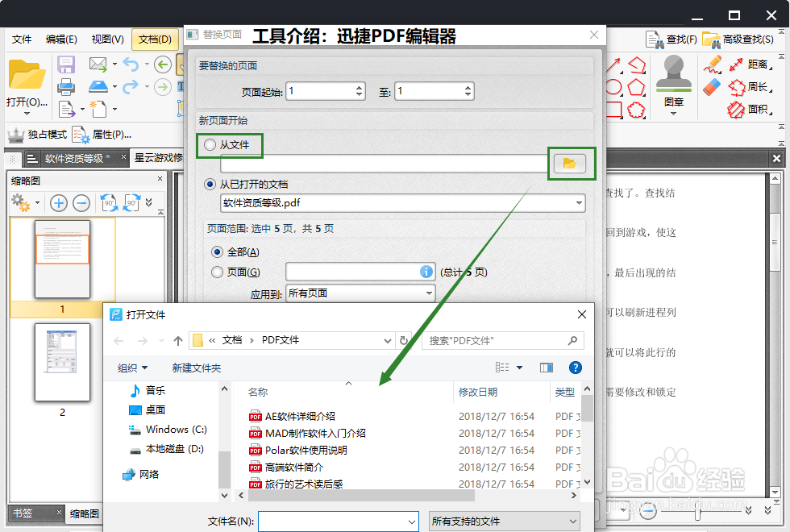This screenshot has height=532, width=790.
Task: Select 音乐 in navigation tree
Action: pyautogui.click(x=148, y=390)
